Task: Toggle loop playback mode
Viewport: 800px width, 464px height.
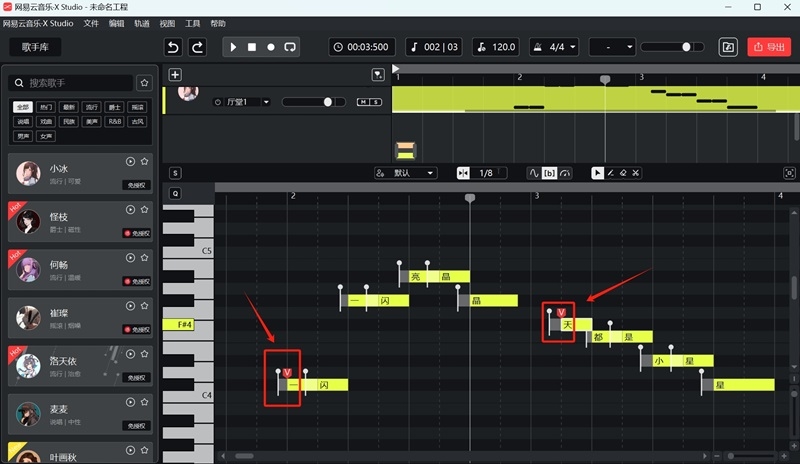Action: click(290, 47)
